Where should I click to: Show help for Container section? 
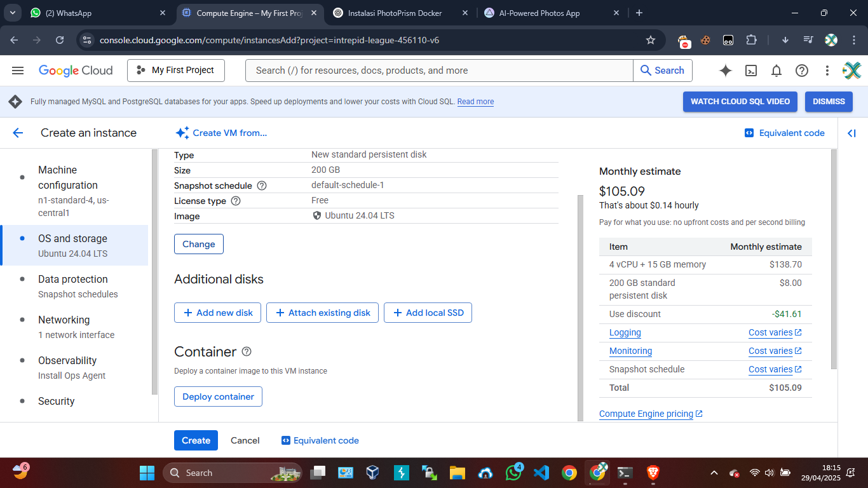[x=247, y=351]
